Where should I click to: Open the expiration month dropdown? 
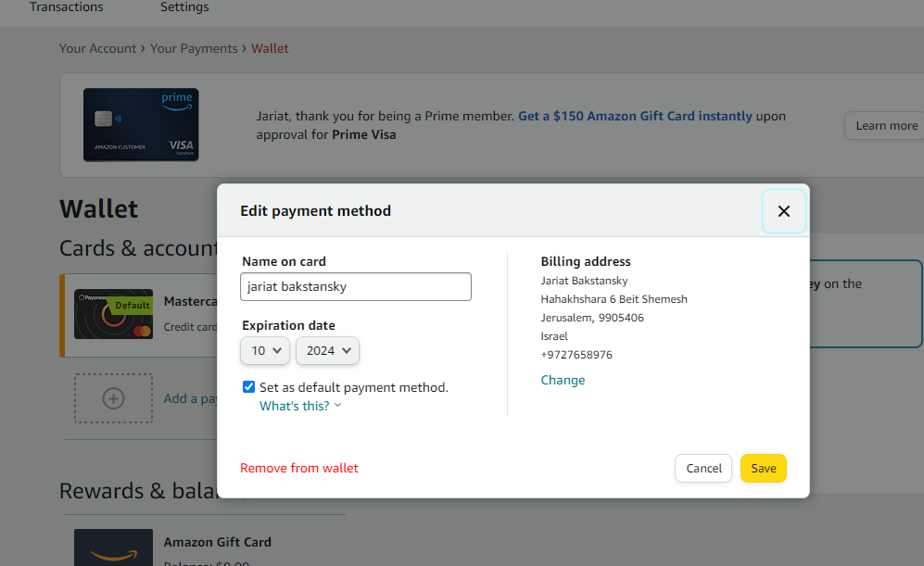click(265, 350)
